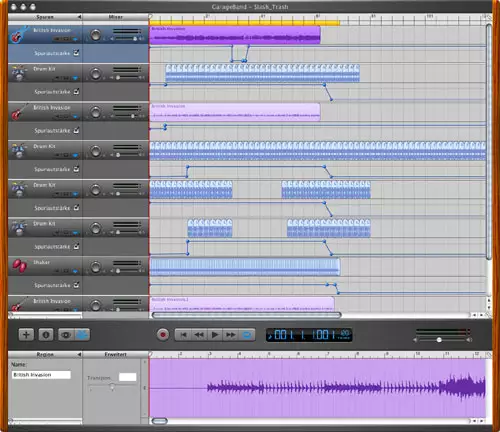Click the timeline's vertical scrollbar

(x=489, y=141)
